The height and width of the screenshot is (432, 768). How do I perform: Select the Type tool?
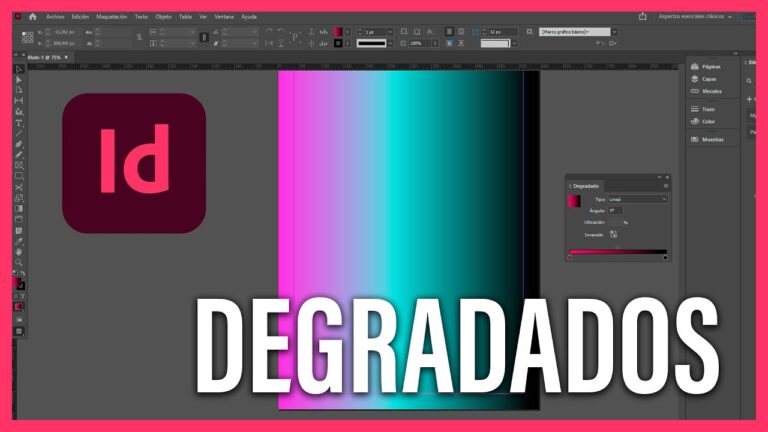19,123
